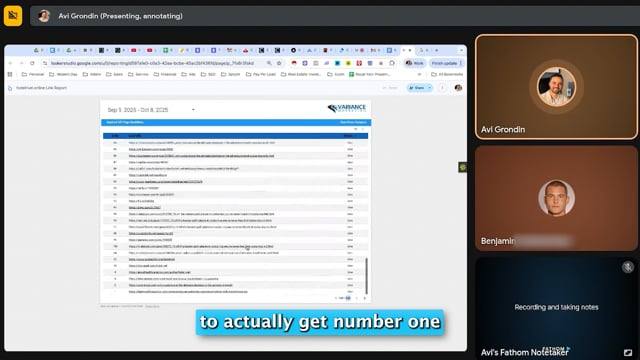640x360 pixels.
Task: Select the Benjamin participant tile
Action: click(556, 198)
